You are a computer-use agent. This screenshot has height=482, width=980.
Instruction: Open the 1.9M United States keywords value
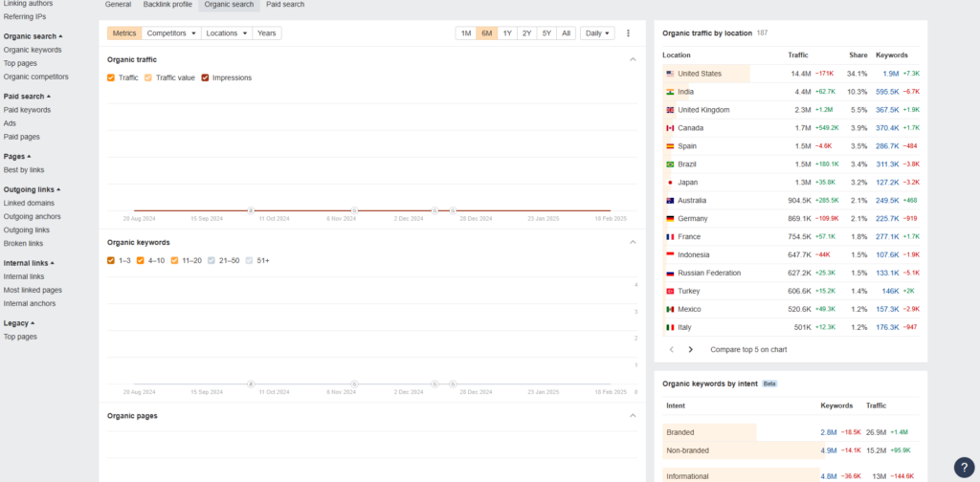[x=891, y=74]
